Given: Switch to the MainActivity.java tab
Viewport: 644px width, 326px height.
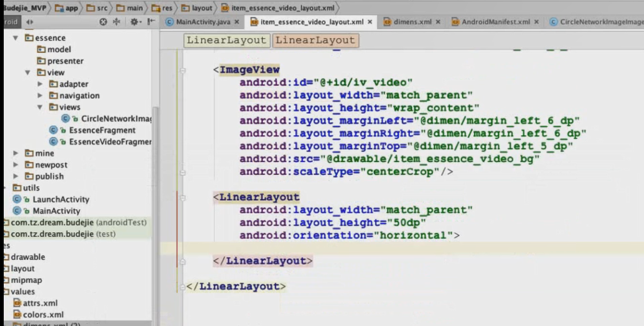Looking at the screenshot, I should point(203,22).
